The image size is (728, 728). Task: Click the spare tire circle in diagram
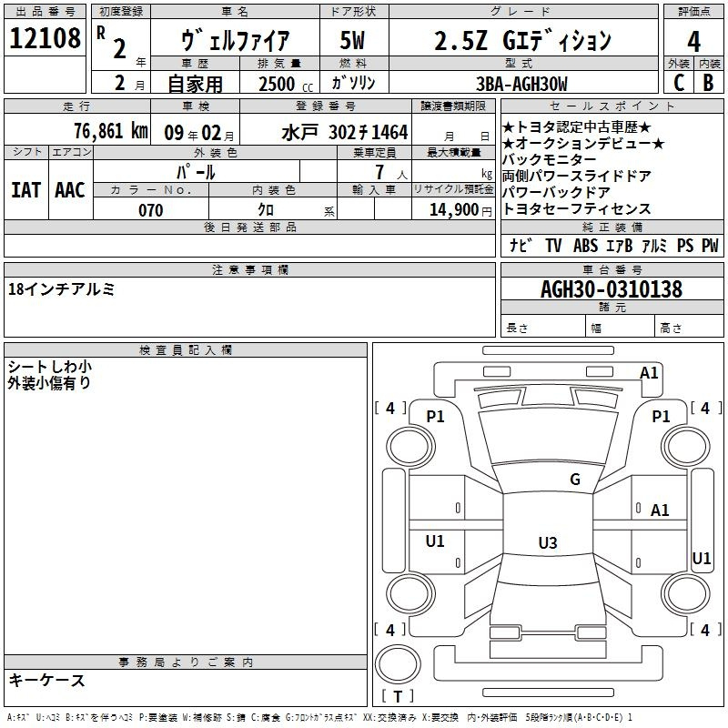point(398,662)
